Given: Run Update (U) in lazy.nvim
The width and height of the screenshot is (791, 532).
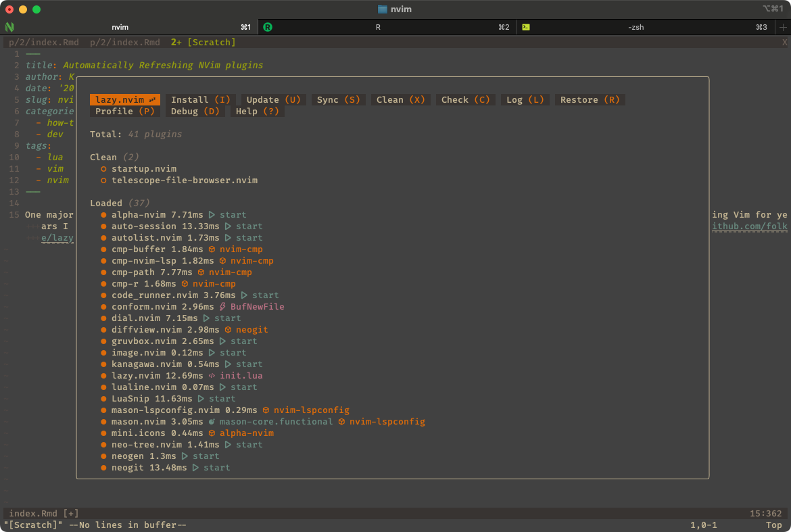Looking at the screenshot, I should point(273,100).
